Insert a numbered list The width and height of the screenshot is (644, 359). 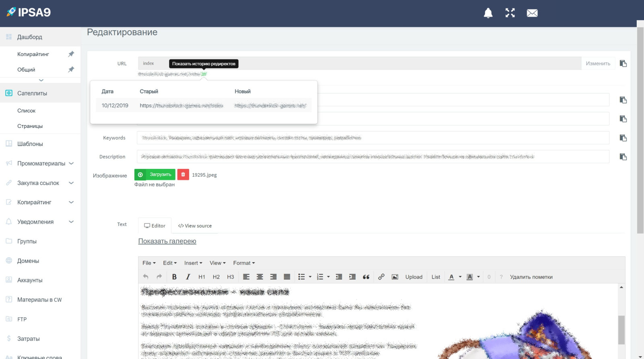(x=320, y=277)
